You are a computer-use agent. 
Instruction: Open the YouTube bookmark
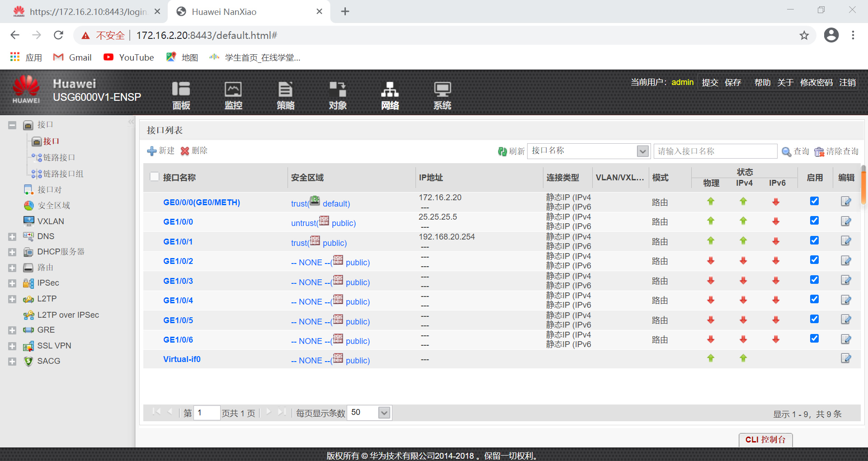[x=129, y=57]
